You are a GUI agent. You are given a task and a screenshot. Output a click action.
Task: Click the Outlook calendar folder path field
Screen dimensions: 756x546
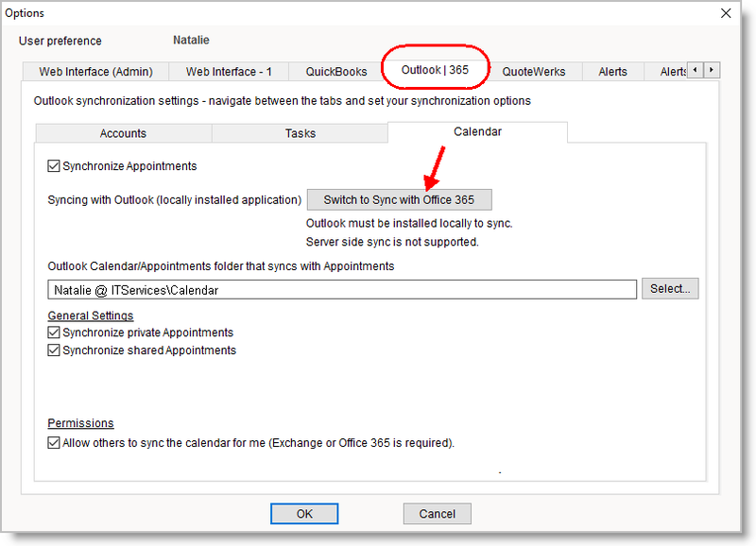(342, 289)
